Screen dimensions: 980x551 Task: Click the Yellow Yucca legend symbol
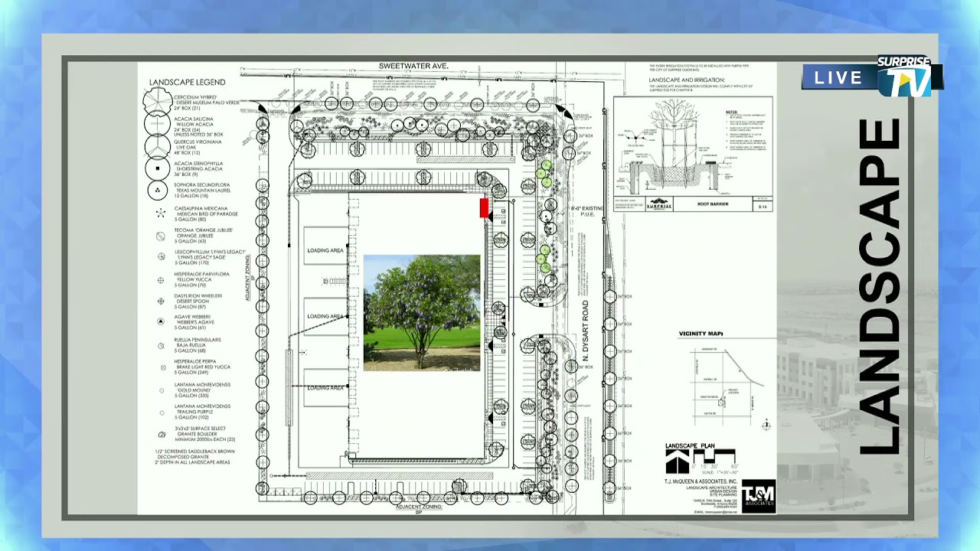pos(161,279)
